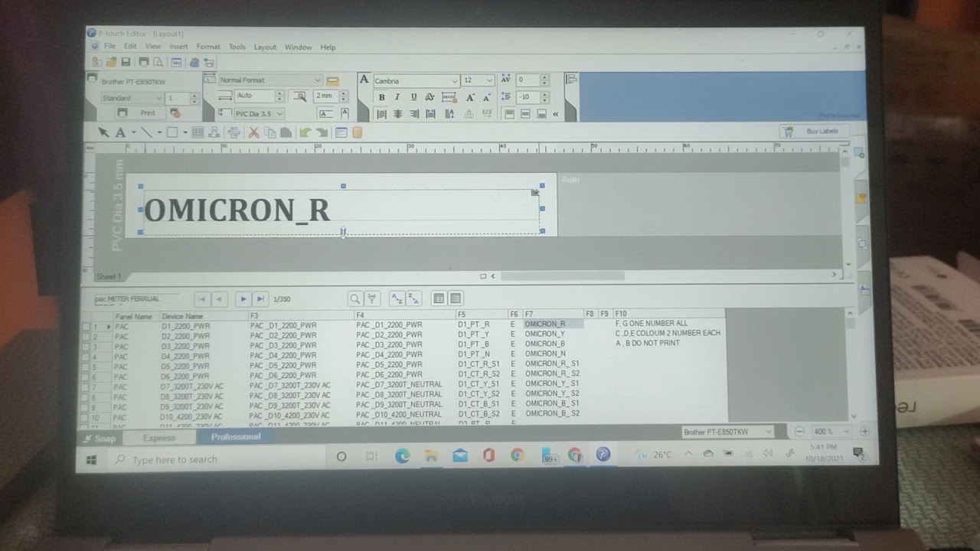
Task: Click the Sheet 1 tab
Action: [108, 277]
